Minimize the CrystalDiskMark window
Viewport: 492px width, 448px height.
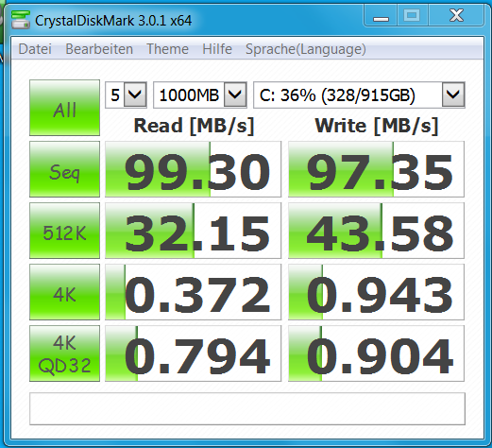[381, 16]
